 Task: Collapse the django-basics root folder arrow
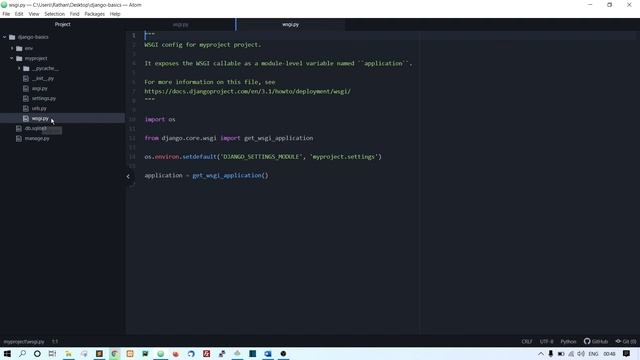(x=4, y=37)
